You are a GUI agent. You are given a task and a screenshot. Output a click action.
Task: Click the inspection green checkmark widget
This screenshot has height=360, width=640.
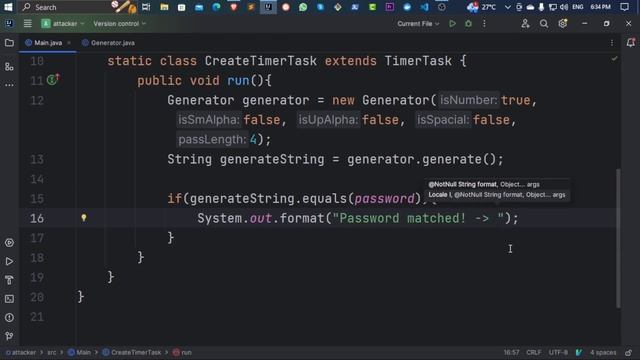(614, 59)
